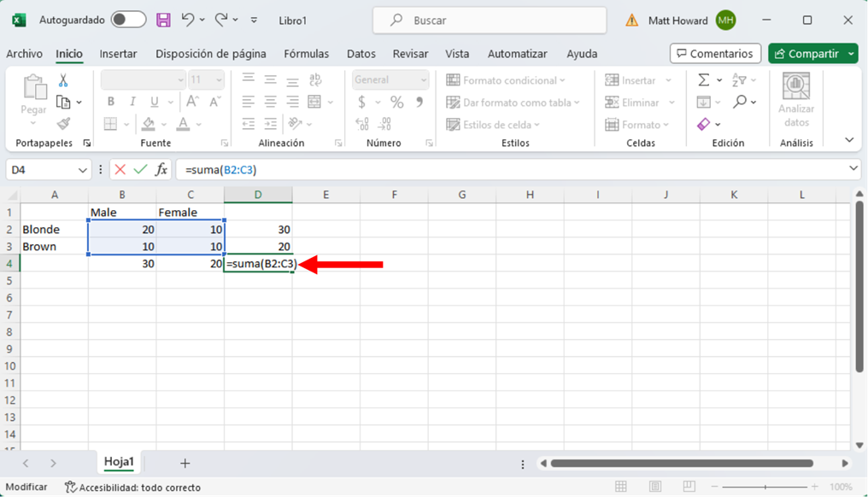Click the Cut scissors icon
The image size is (868, 497).
tap(63, 80)
